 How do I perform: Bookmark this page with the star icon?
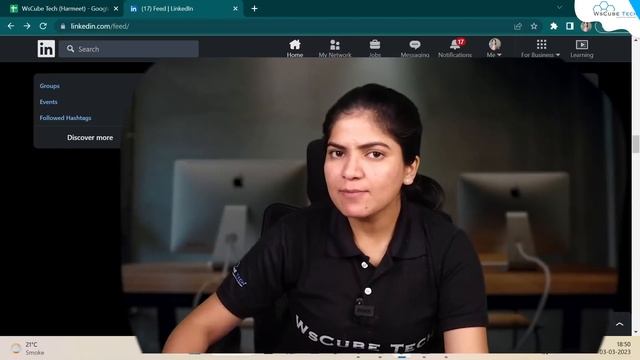click(534, 26)
